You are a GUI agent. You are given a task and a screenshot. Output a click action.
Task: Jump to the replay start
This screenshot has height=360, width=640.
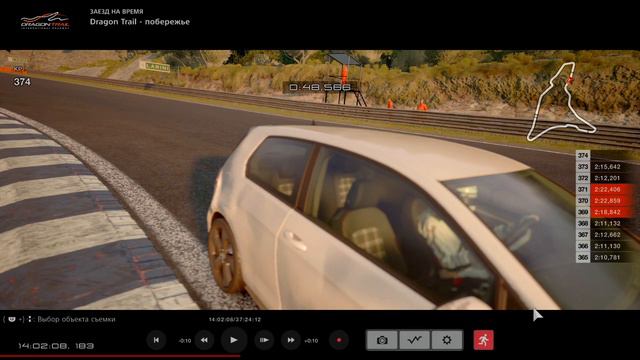(x=156, y=340)
